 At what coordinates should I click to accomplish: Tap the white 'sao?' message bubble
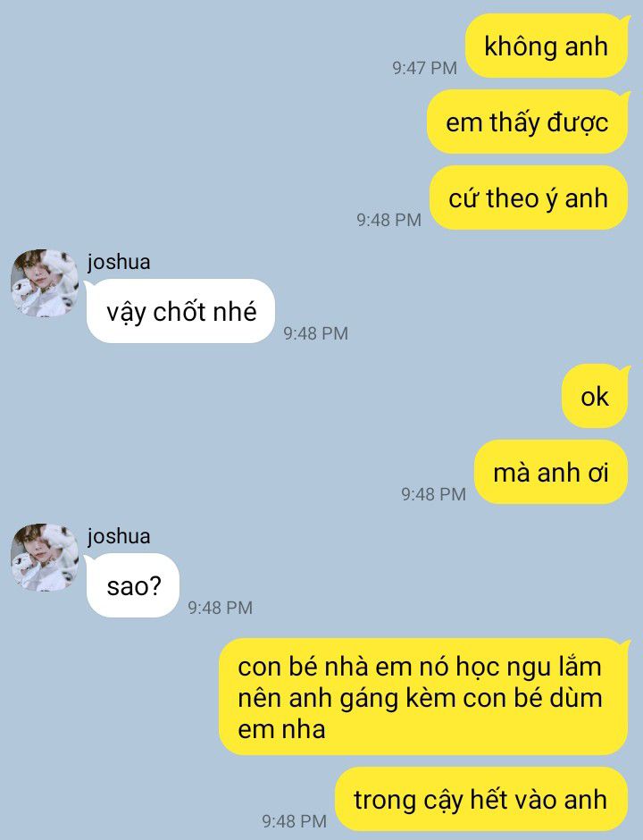(133, 585)
